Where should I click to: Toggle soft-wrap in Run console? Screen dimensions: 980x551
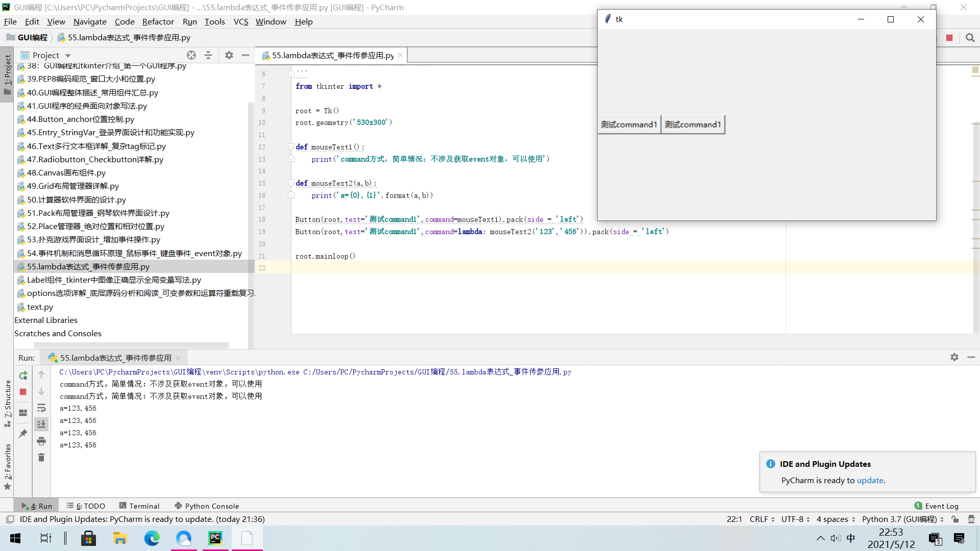[41, 408]
